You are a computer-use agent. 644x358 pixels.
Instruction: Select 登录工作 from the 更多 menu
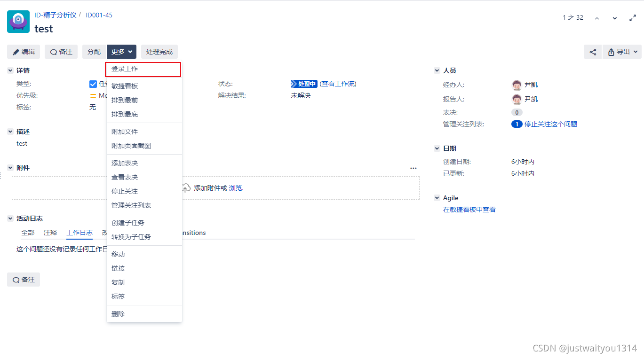pos(125,69)
